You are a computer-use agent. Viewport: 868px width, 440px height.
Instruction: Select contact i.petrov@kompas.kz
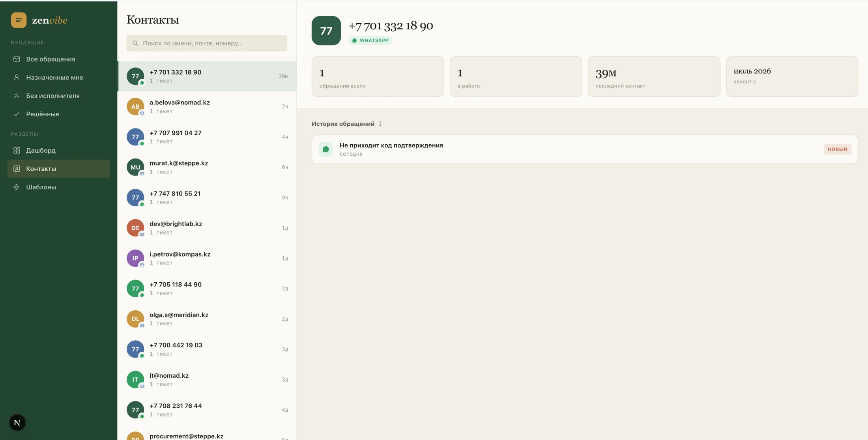click(207, 258)
